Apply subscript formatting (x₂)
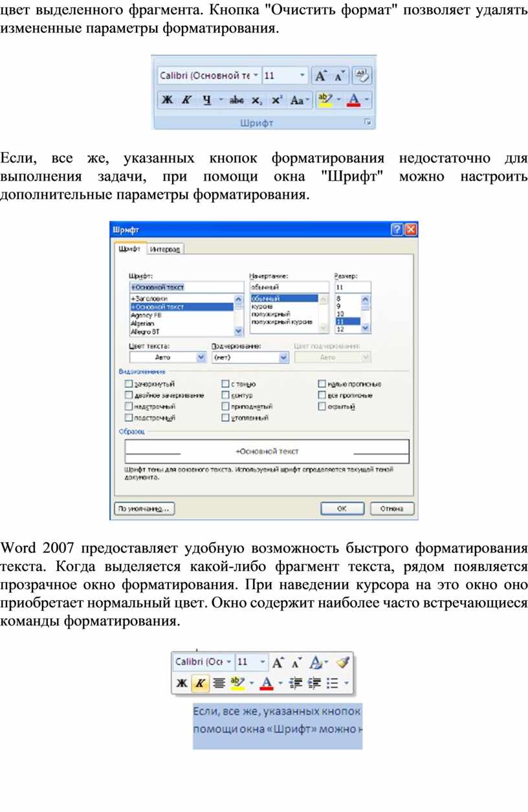Screen dimensions: 528x812 coord(257,100)
